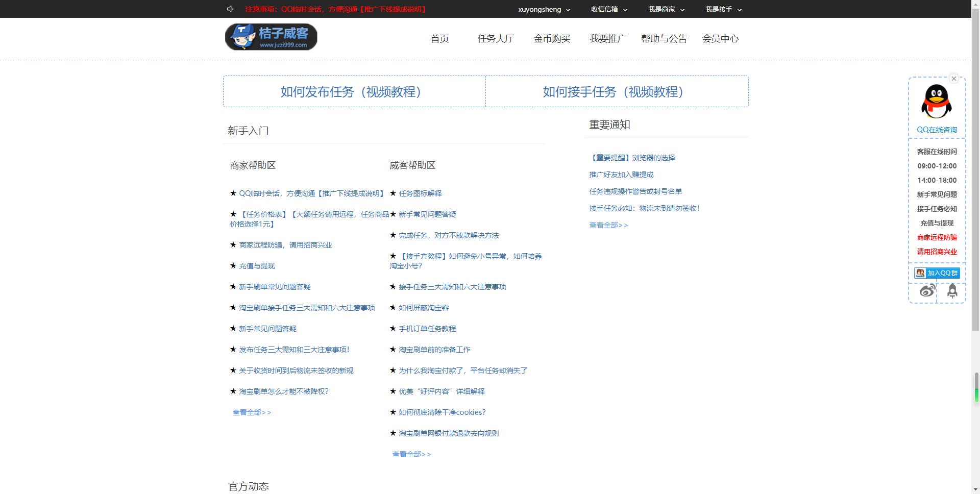
Task: Open 商家远程防骗 red sidebar link
Action: click(937, 237)
